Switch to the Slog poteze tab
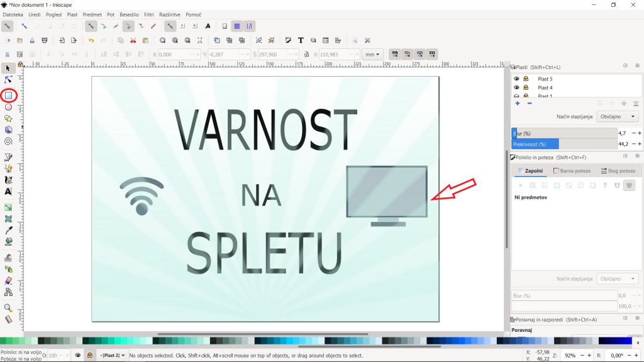 (x=618, y=171)
